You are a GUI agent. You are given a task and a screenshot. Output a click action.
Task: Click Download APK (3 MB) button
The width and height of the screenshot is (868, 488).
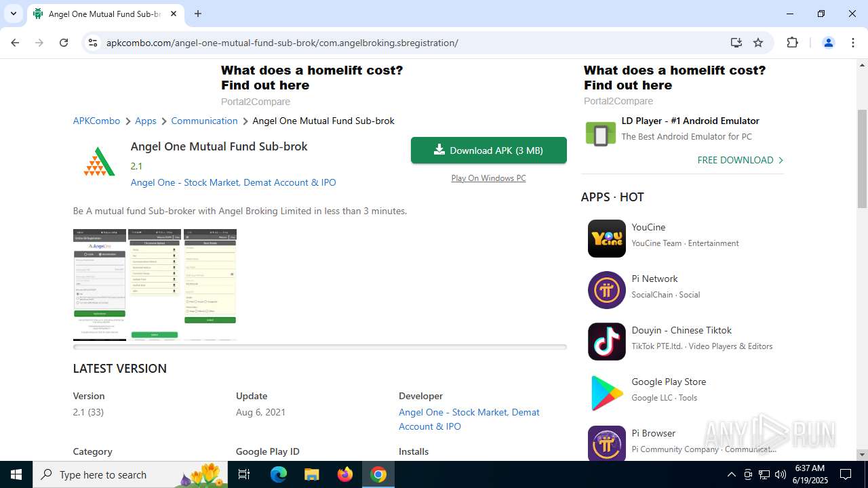pyautogui.click(x=489, y=150)
